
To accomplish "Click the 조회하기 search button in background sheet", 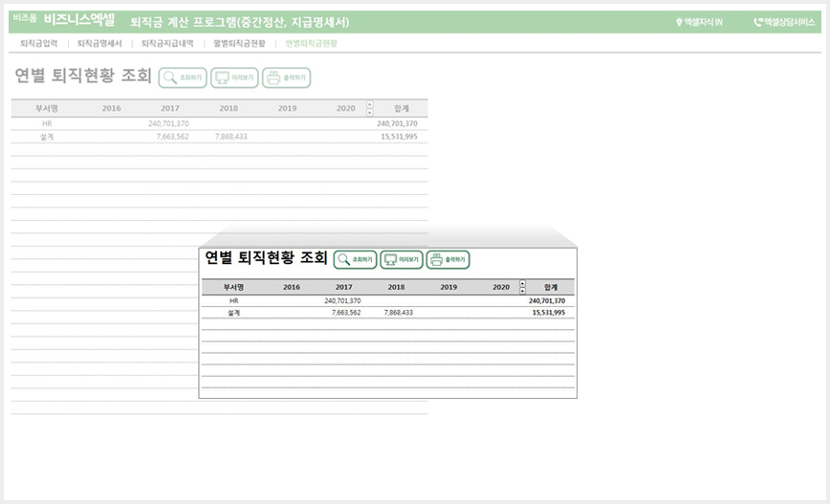I will (x=183, y=77).
